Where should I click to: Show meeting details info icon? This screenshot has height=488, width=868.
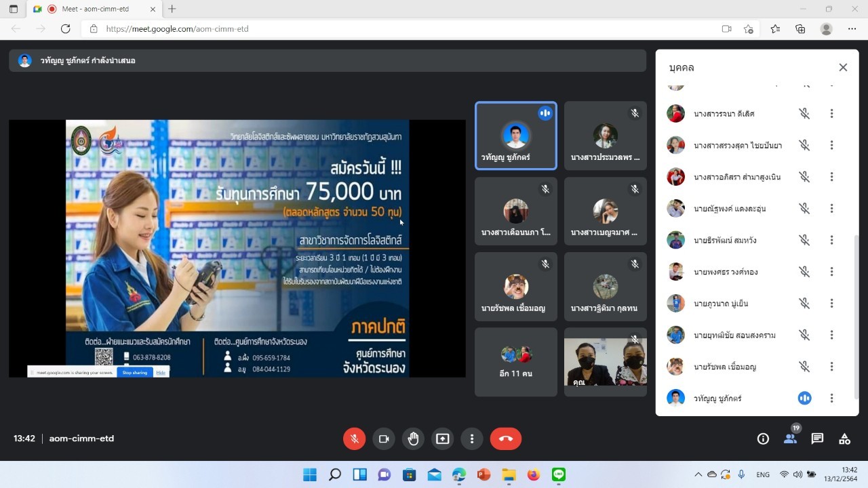pos(763,439)
